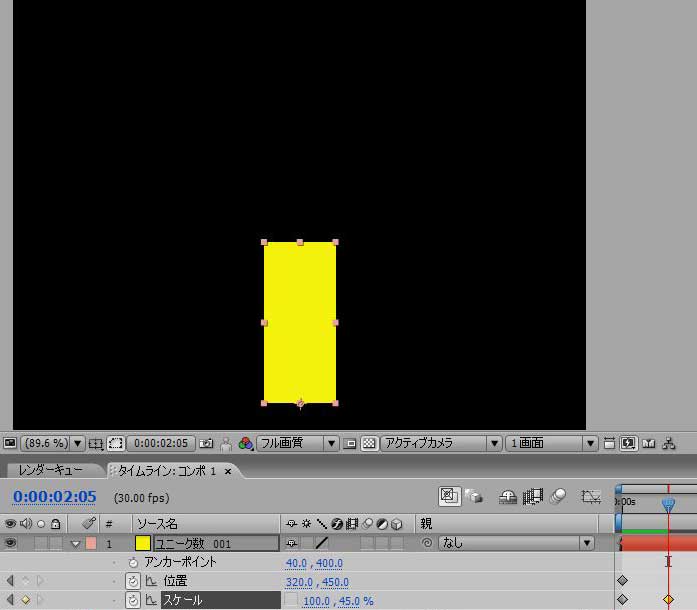Click the anchor point value 40.0

[296, 563]
